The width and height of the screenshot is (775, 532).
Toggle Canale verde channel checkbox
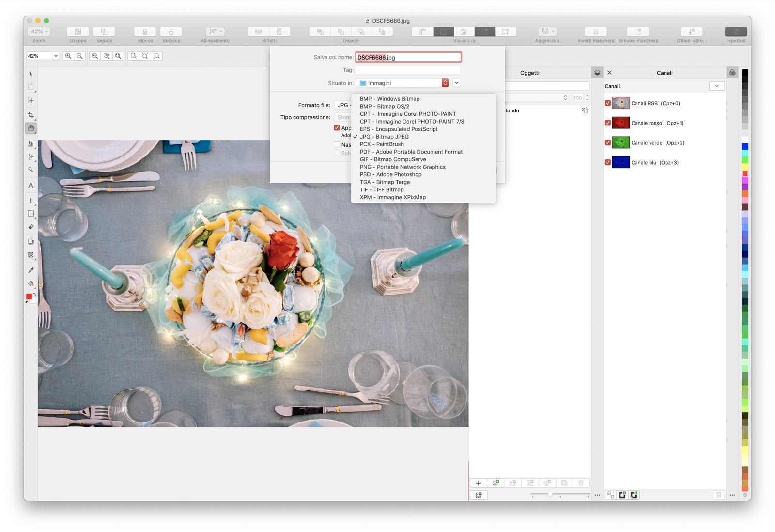(x=608, y=143)
